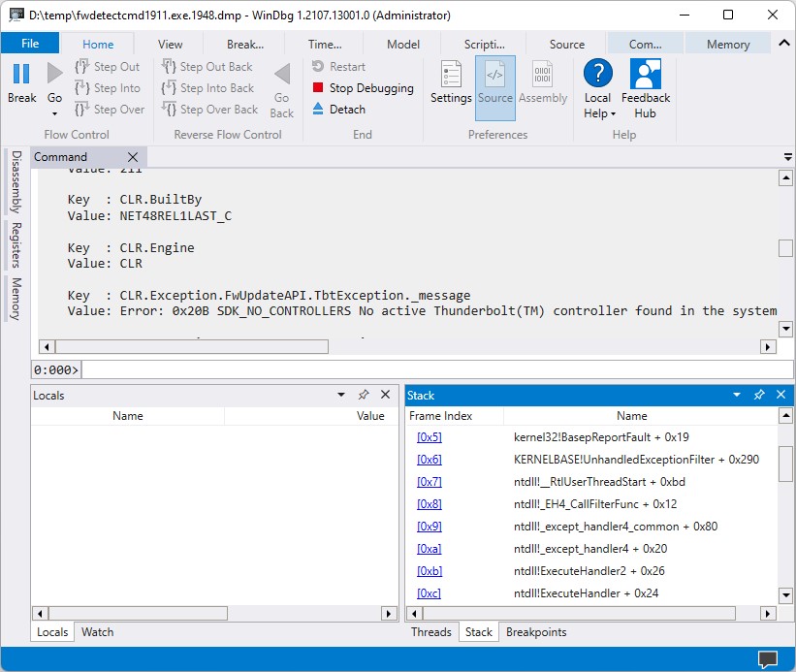Click Restart in End group
This screenshot has width=796, height=672.
coord(338,67)
